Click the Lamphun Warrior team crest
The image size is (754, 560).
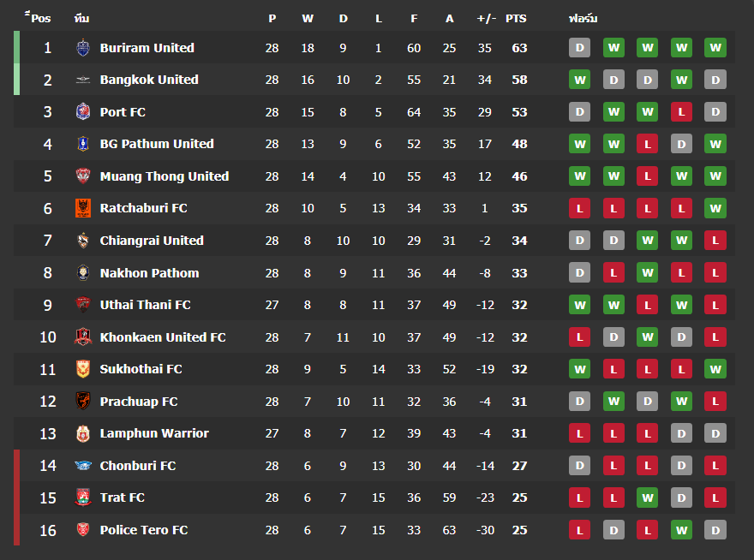tap(82, 433)
